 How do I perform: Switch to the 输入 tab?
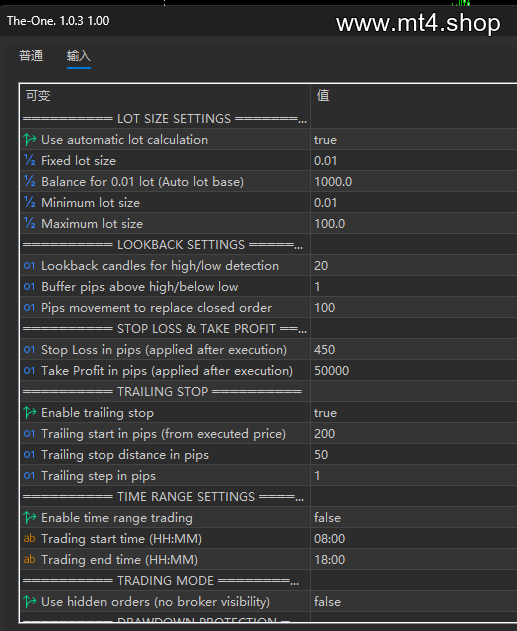[79, 56]
